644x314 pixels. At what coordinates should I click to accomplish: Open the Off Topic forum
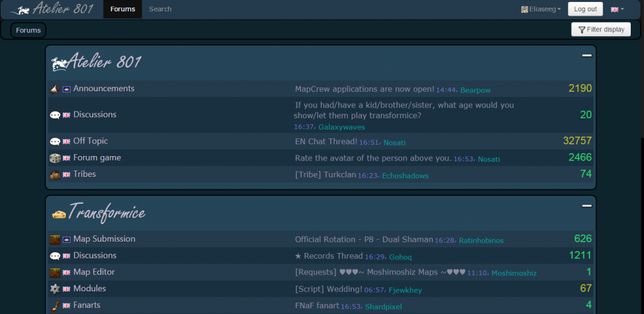[x=91, y=141]
